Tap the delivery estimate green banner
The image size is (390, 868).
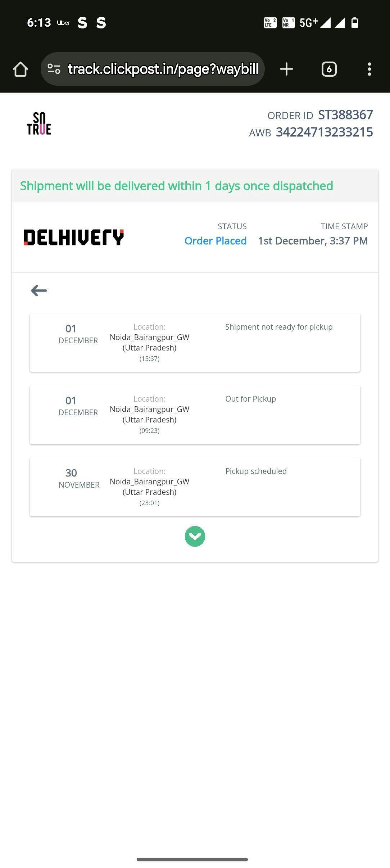(x=176, y=186)
